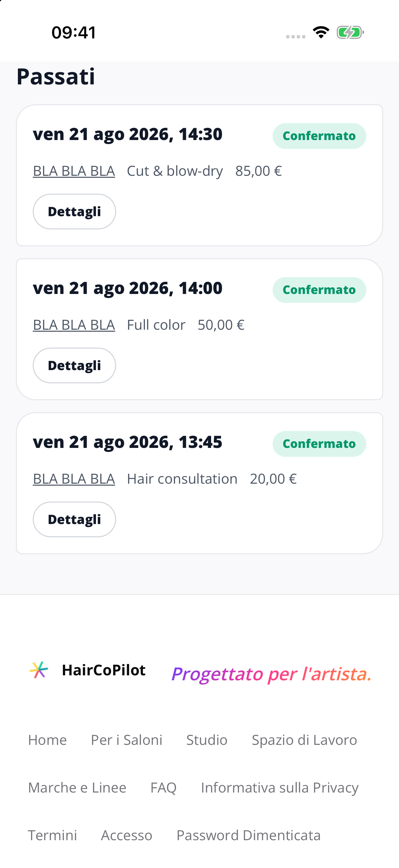Open Informativa sulla Privacy link

point(280,788)
